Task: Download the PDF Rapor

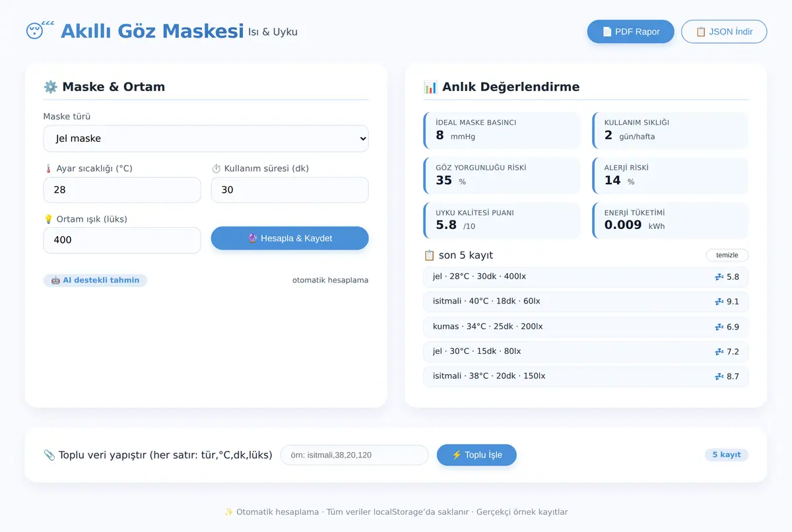Action: point(631,32)
